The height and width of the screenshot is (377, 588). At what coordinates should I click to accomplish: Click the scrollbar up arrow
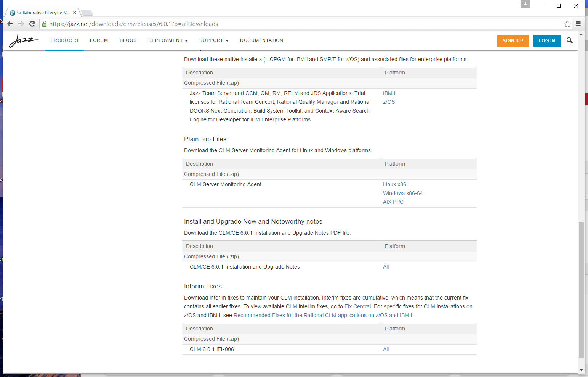click(581, 34)
